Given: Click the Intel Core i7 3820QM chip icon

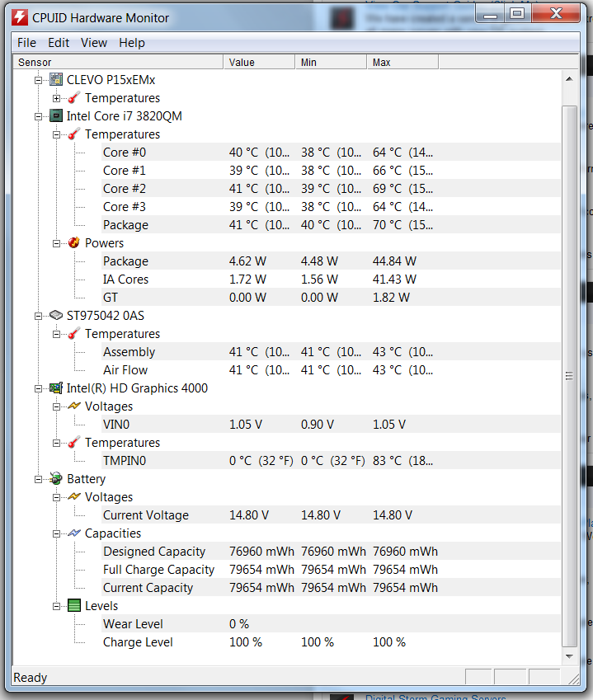Looking at the screenshot, I should (x=56, y=116).
